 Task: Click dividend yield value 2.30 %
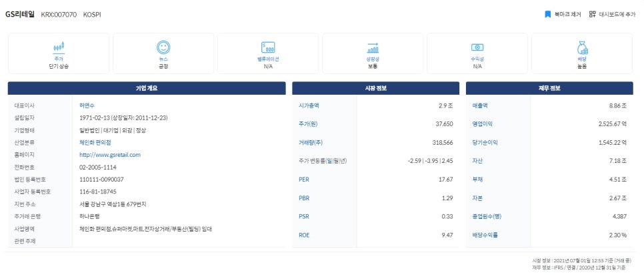tap(618, 236)
